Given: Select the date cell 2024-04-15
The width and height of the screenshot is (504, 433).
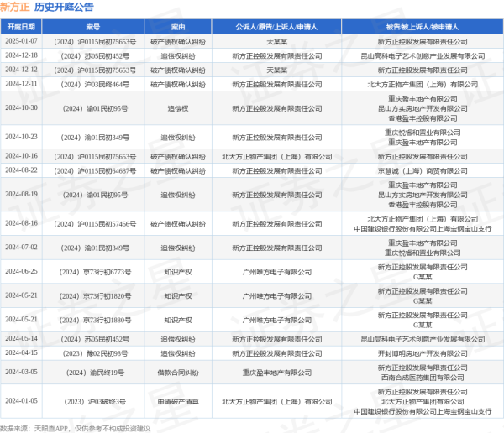Looking at the screenshot, I should (21, 352).
